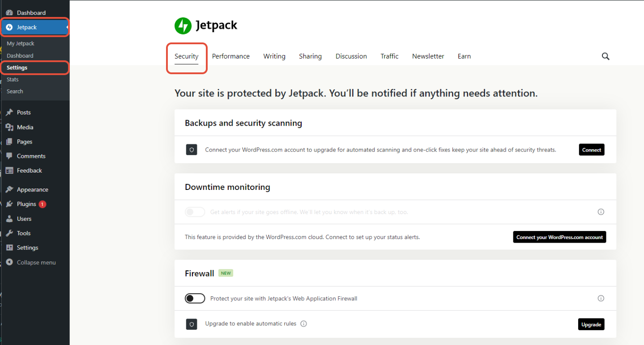Viewport: 644px width, 345px height.
Task: Click the Posts pin icon
Action: (9, 112)
